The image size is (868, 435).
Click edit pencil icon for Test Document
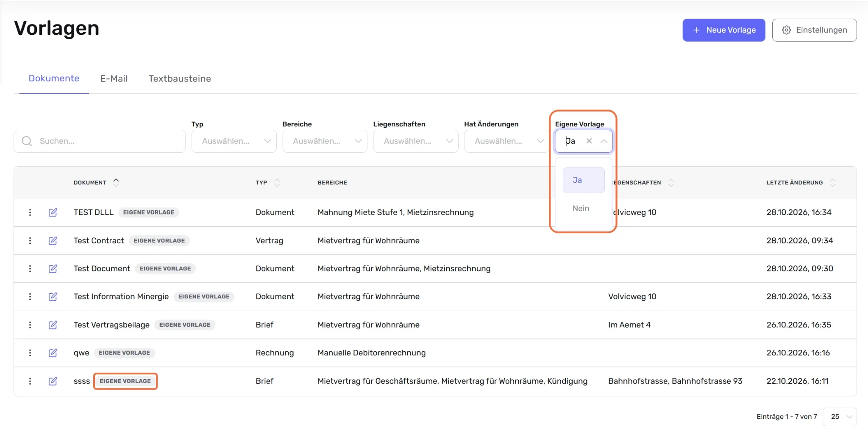53,269
